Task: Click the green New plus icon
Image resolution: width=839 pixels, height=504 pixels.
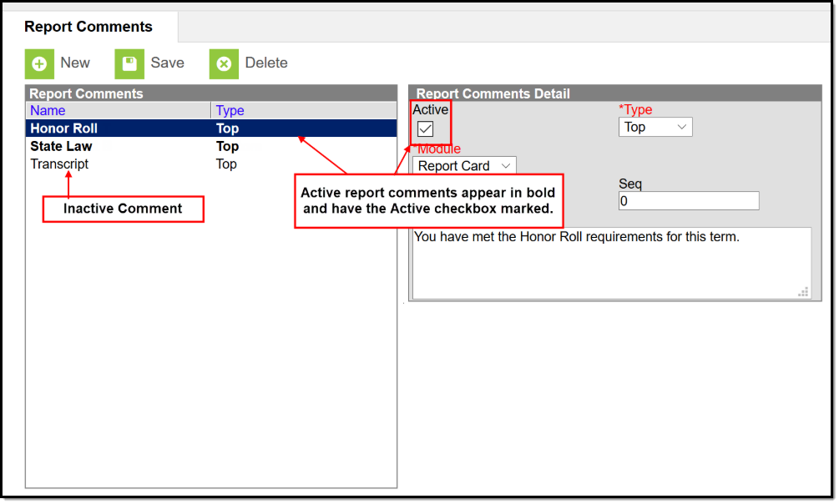Action: [x=39, y=63]
